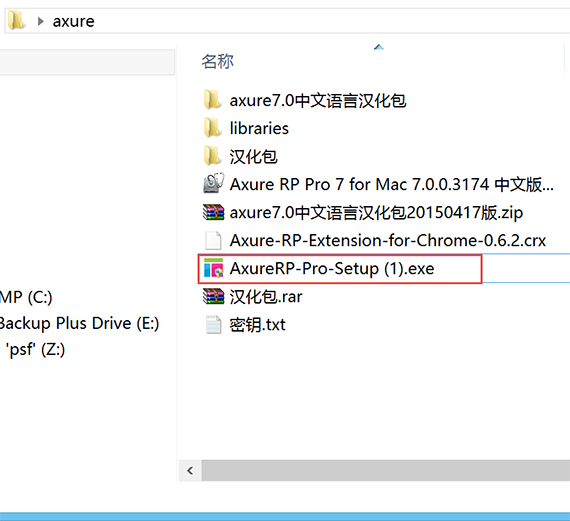Viewport: 570px width, 521px height.
Task: Select AxureRP-Pro-Setup (1).exe file name
Action: [x=332, y=269]
